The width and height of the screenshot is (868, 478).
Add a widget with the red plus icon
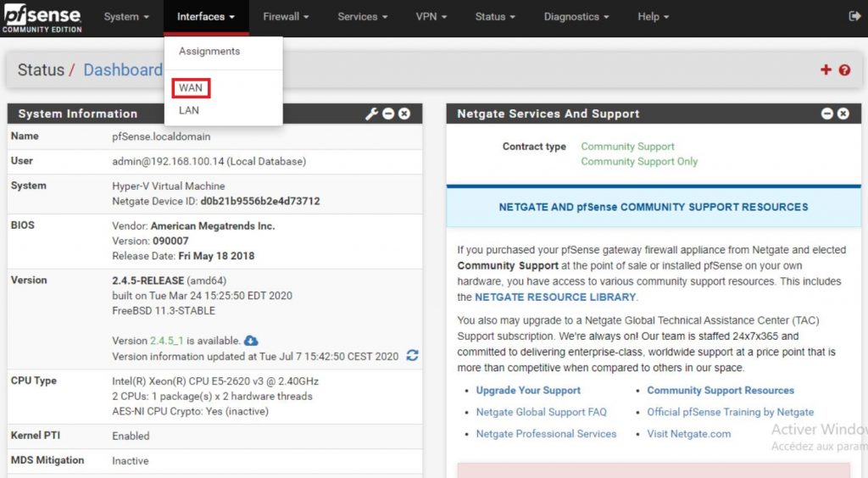(x=826, y=69)
